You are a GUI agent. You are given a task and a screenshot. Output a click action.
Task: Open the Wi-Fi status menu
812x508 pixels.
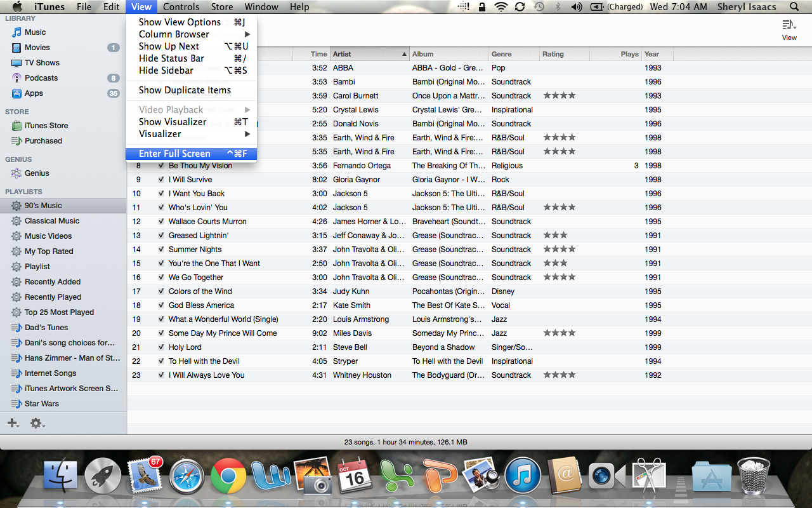pos(501,7)
